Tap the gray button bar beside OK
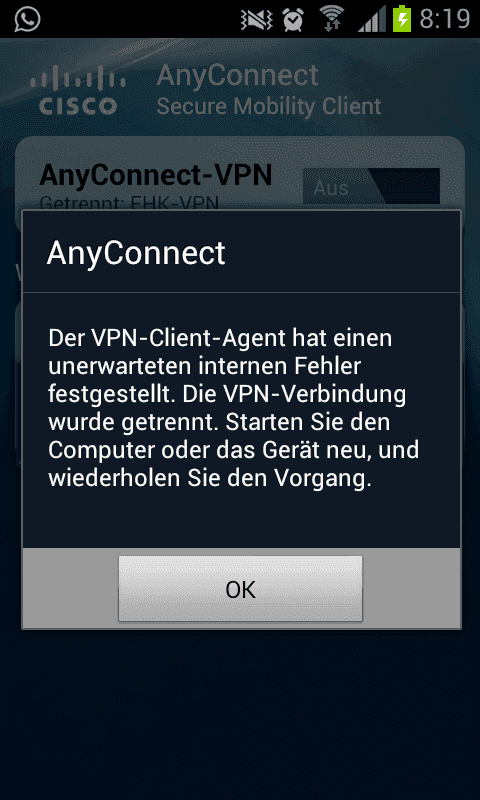Viewport: 480px width, 800px height. click(411, 589)
